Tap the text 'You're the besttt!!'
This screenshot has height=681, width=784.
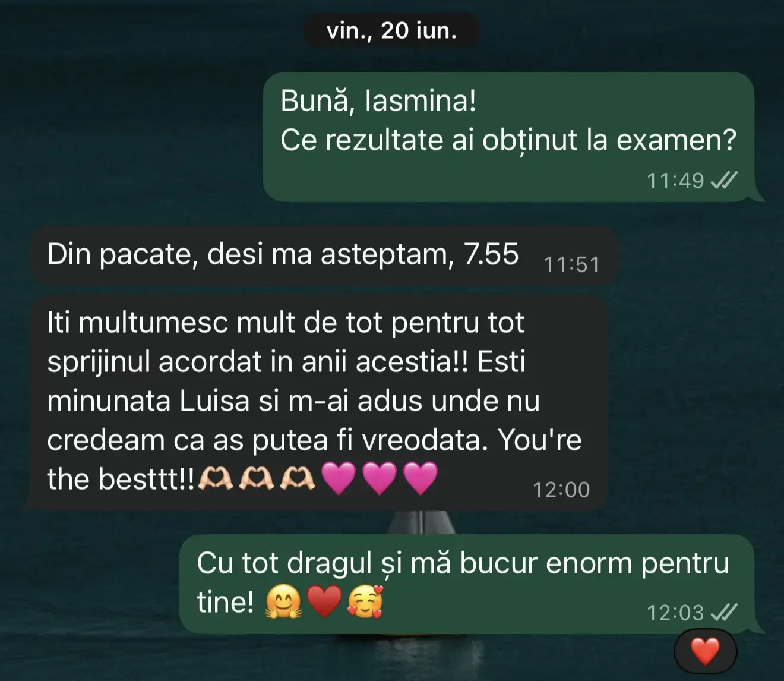pyautogui.click(x=314, y=459)
